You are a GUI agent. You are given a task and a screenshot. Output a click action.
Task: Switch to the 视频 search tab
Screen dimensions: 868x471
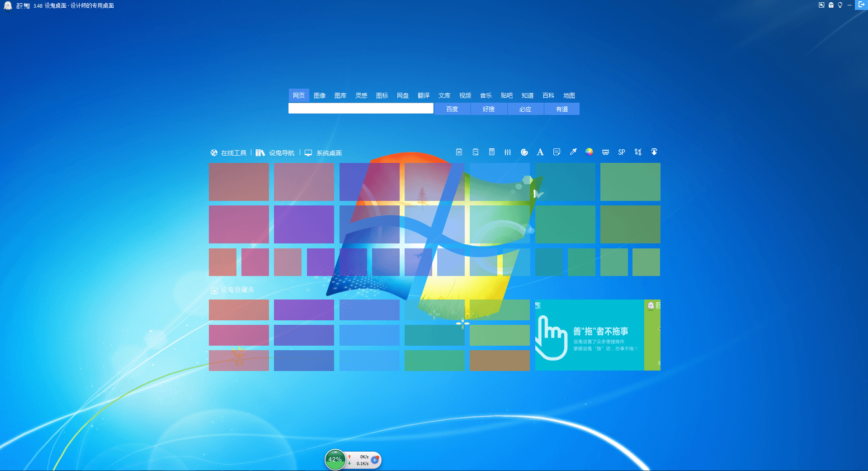click(x=465, y=95)
